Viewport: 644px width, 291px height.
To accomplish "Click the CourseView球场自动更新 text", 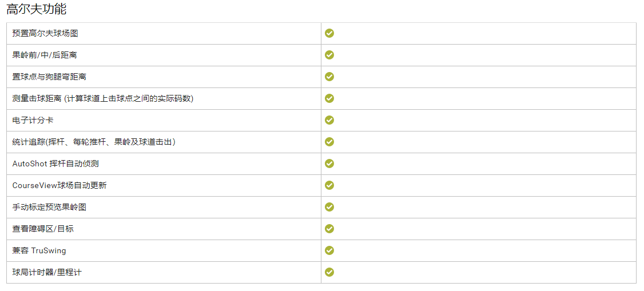I will click(x=59, y=185).
